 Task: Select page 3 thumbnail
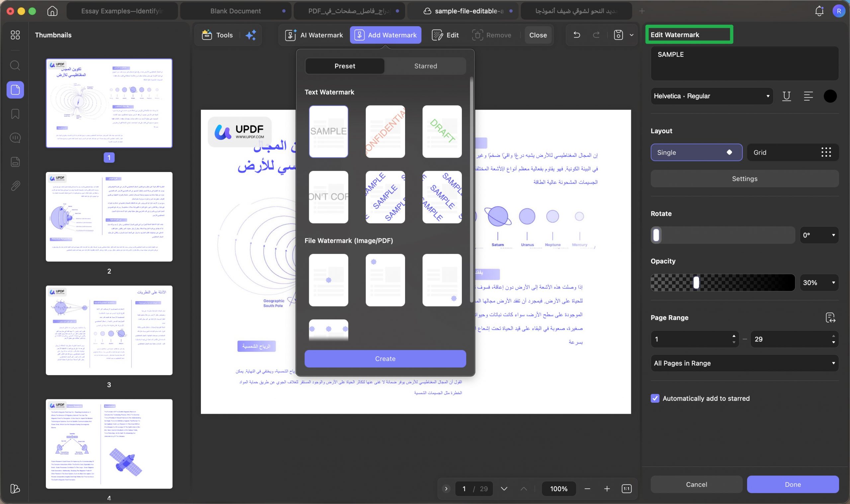coord(109,330)
